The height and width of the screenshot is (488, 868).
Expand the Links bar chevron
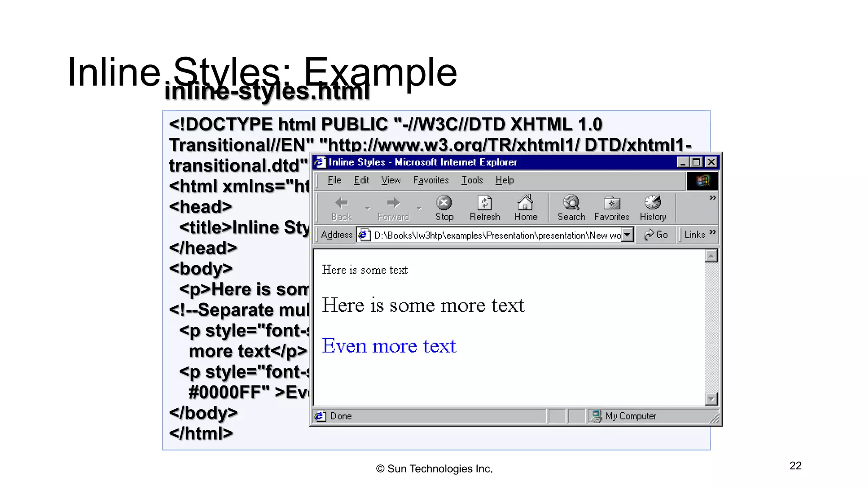click(712, 232)
